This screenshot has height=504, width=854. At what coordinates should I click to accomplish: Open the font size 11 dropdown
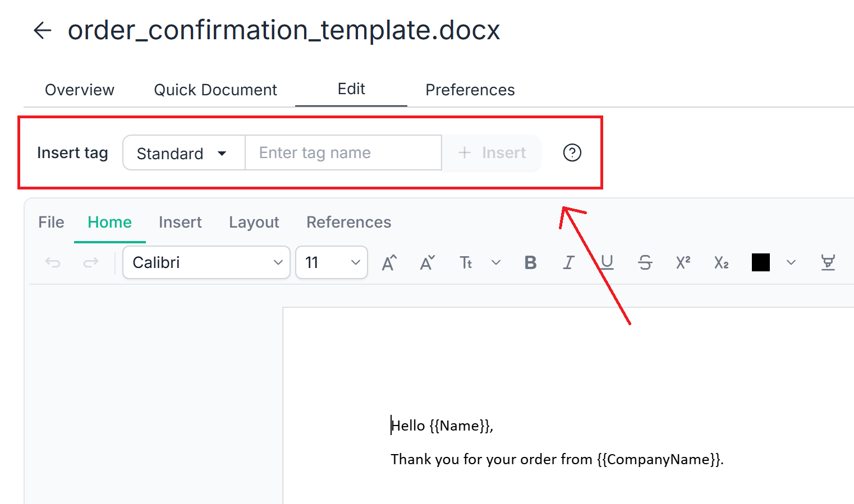332,262
